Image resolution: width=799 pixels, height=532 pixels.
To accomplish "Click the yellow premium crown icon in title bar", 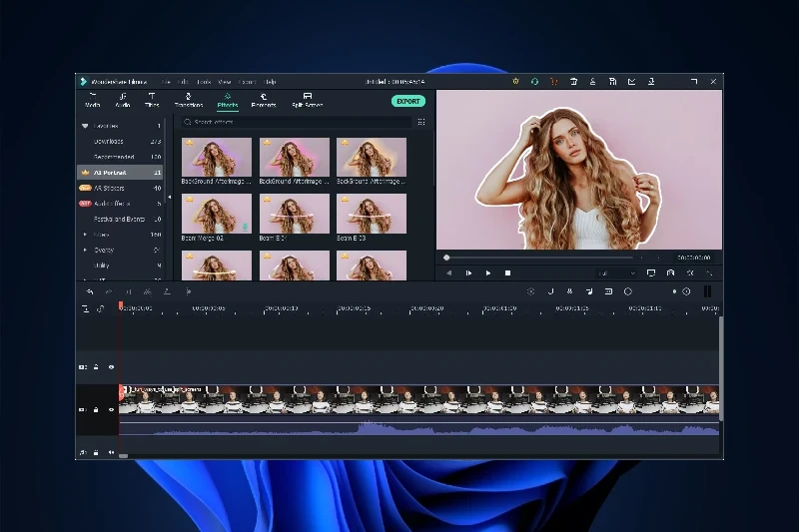I will (x=515, y=82).
